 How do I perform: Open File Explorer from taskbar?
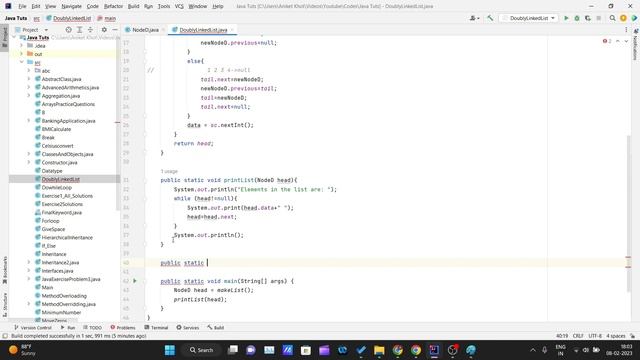379,350
